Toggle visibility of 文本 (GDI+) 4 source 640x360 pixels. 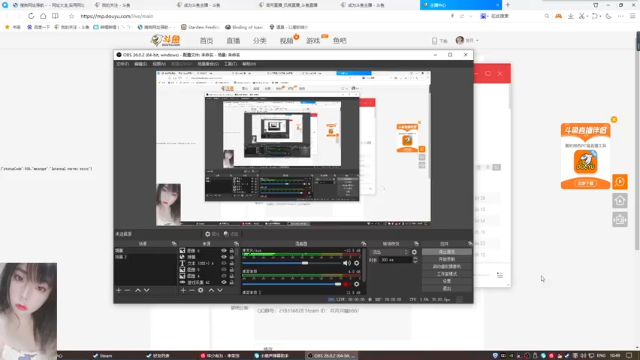(224, 263)
